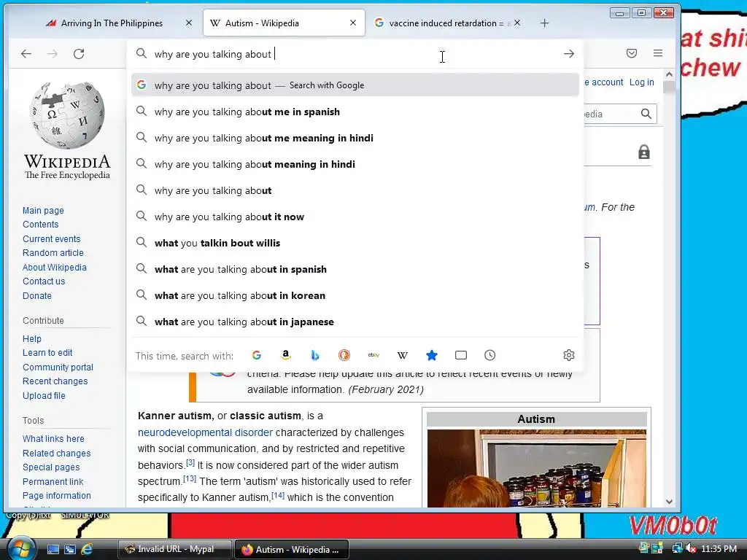Image resolution: width=747 pixels, height=560 pixels.
Task: Search this time with Wikipedia icon
Action: 403,355
